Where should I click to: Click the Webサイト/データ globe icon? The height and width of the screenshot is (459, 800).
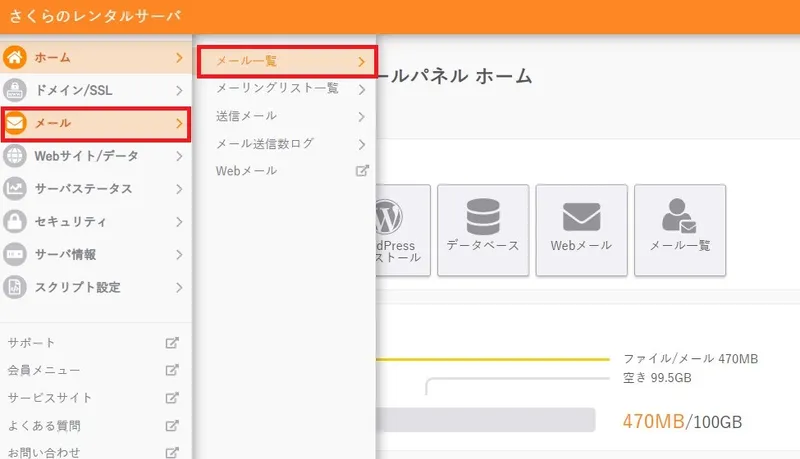pyautogui.click(x=15, y=156)
